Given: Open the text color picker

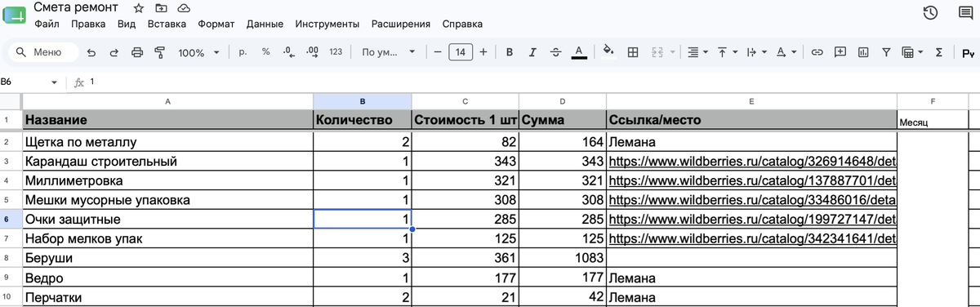Looking at the screenshot, I should click(x=579, y=52).
